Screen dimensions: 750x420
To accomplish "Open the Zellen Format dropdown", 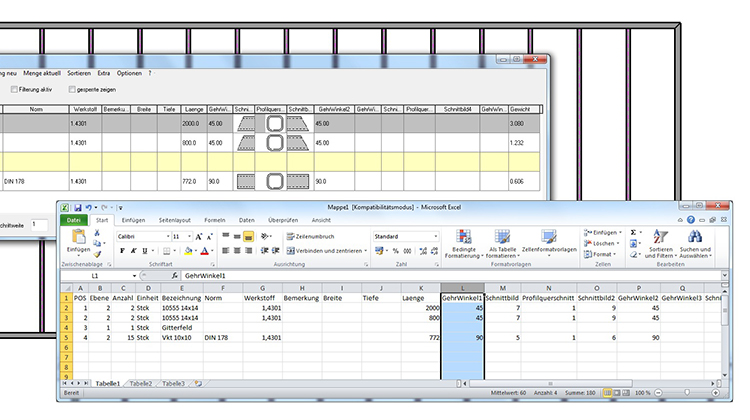I will pos(600,254).
